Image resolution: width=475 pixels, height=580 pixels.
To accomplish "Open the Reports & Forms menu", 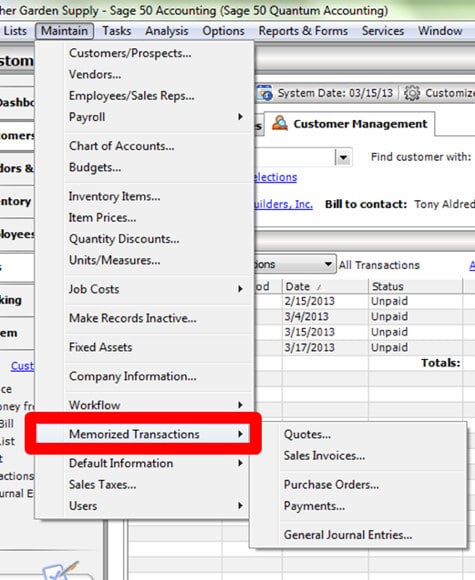I will tap(303, 31).
